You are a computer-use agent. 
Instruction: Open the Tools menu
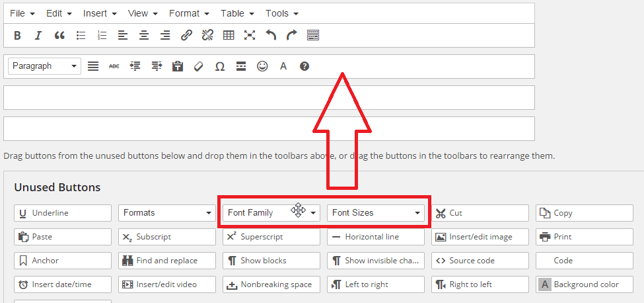281,13
